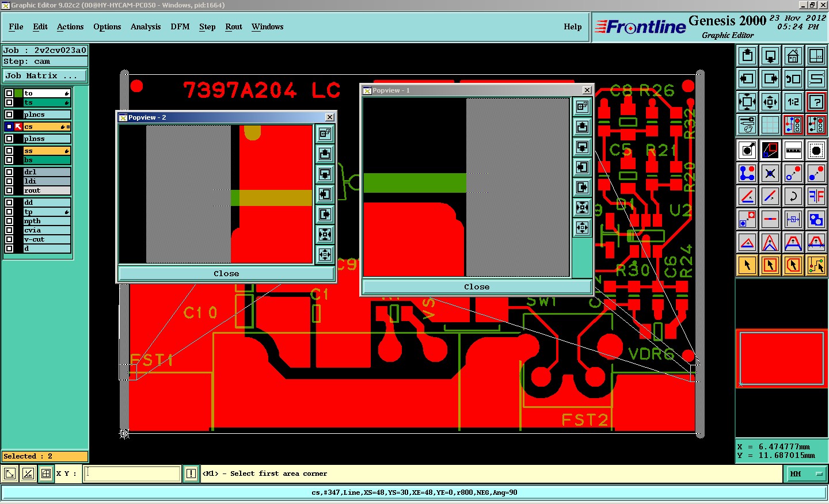The width and height of the screenshot is (829, 504).
Task: Click Close button in Popview - 2
Action: click(226, 274)
